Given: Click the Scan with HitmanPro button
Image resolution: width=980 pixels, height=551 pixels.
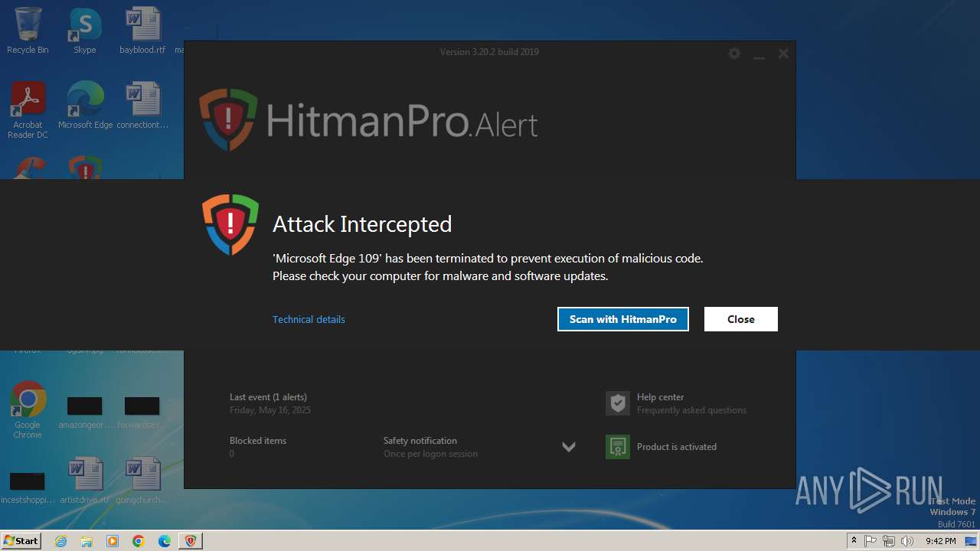Looking at the screenshot, I should point(622,319).
